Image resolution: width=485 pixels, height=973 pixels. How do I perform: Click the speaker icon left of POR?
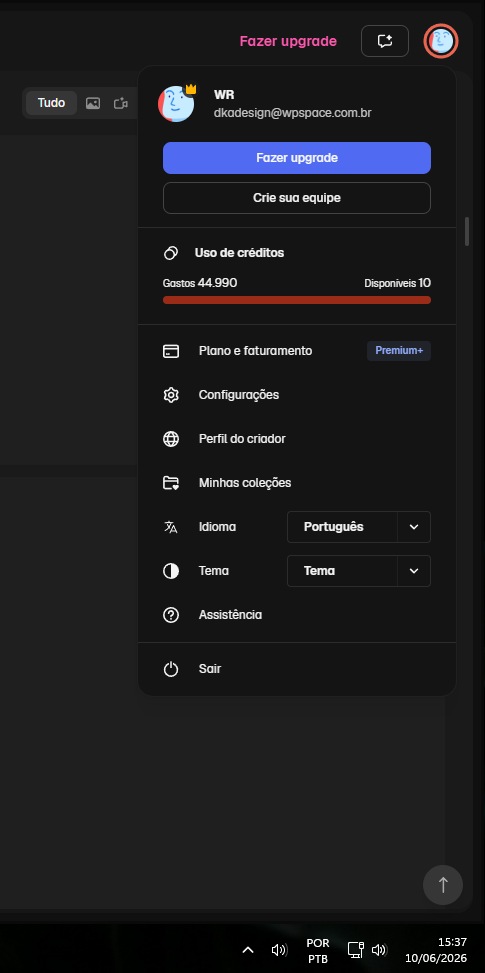[x=280, y=950]
